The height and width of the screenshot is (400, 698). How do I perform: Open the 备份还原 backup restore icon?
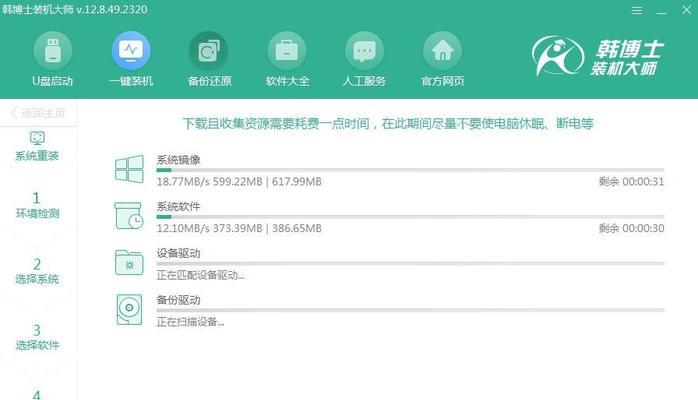(209, 51)
